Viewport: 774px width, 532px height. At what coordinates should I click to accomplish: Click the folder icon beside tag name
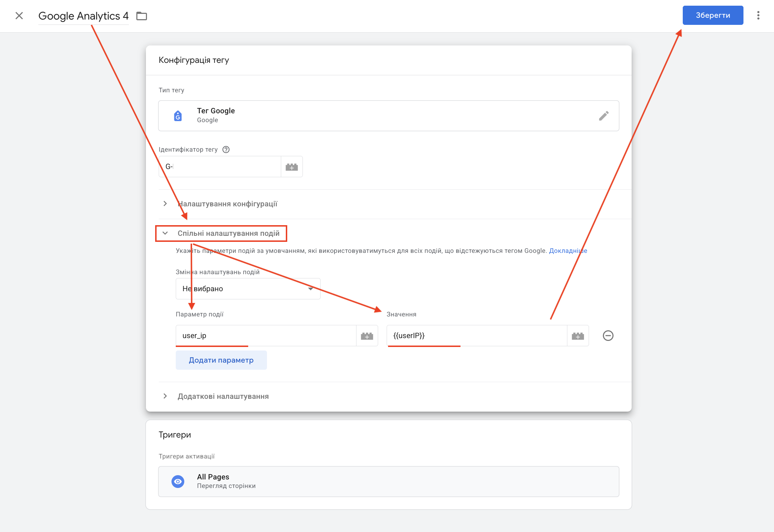(142, 16)
